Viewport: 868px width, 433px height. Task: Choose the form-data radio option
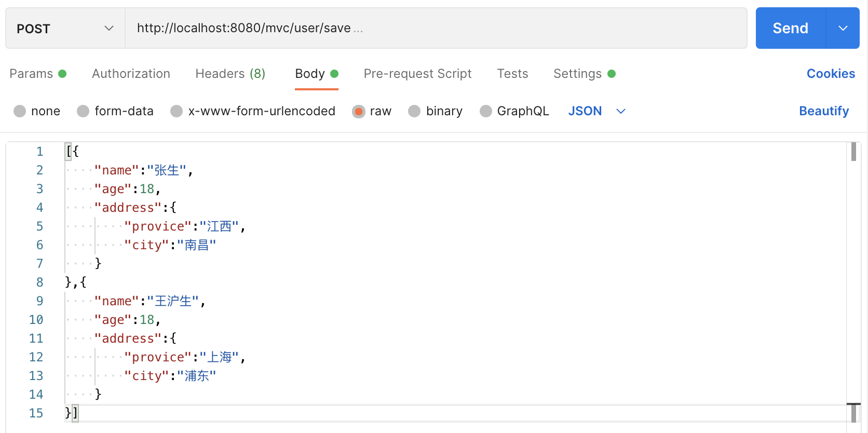pyautogui.click(x=83, y=111)
